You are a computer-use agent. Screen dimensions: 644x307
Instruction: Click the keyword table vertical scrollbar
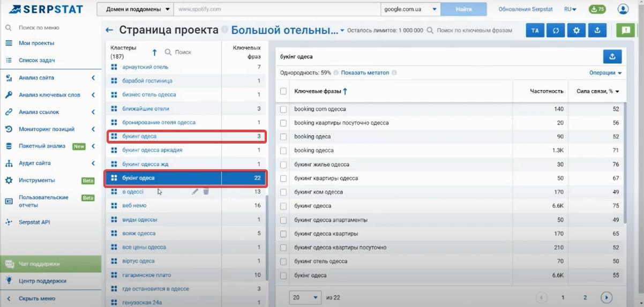(624, 163)
